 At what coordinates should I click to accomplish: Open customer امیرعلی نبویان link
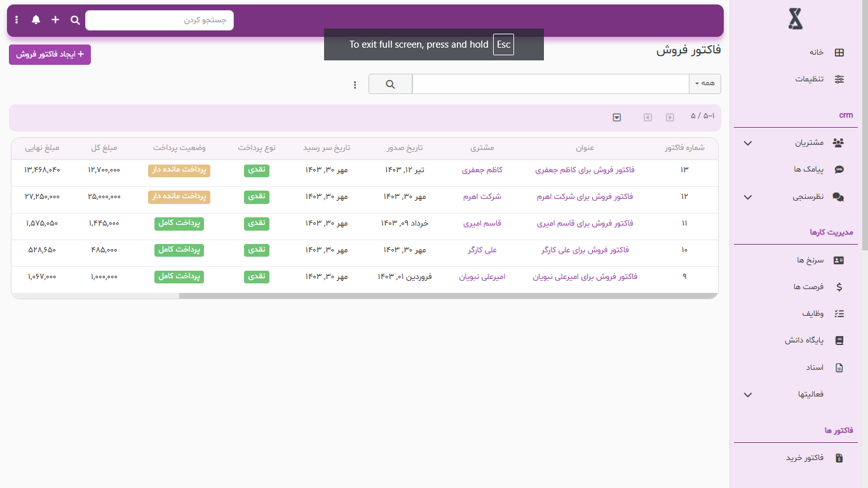click(482, 277)
